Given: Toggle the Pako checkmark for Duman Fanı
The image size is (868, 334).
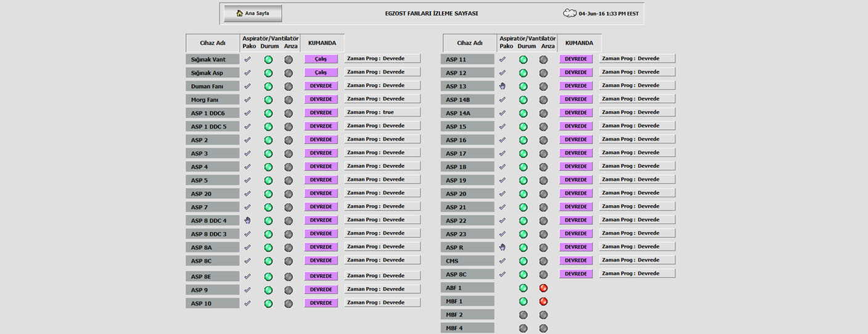Looking at the screenshot, I should pyautogui.click(x=247, y=86).
